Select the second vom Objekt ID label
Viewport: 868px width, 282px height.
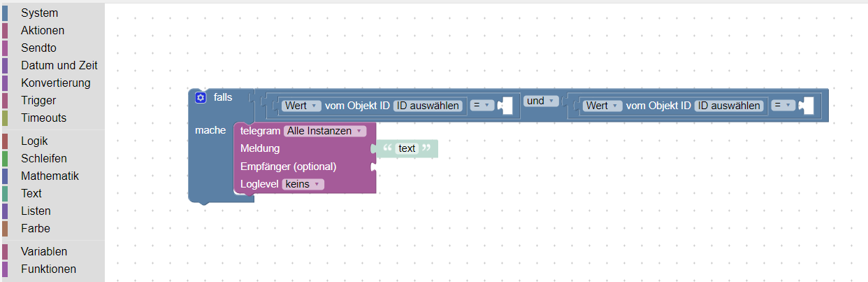coord(658,106)
